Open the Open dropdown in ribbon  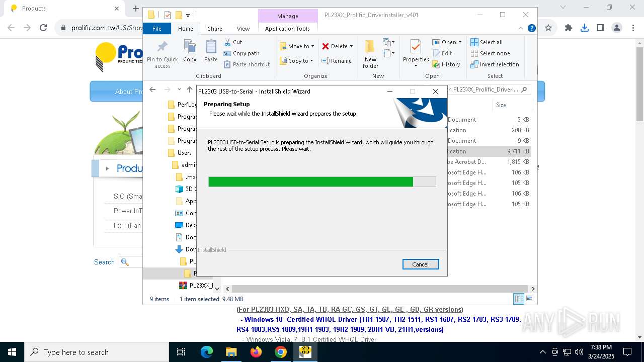pyautogui.click(x=447, y=42)
